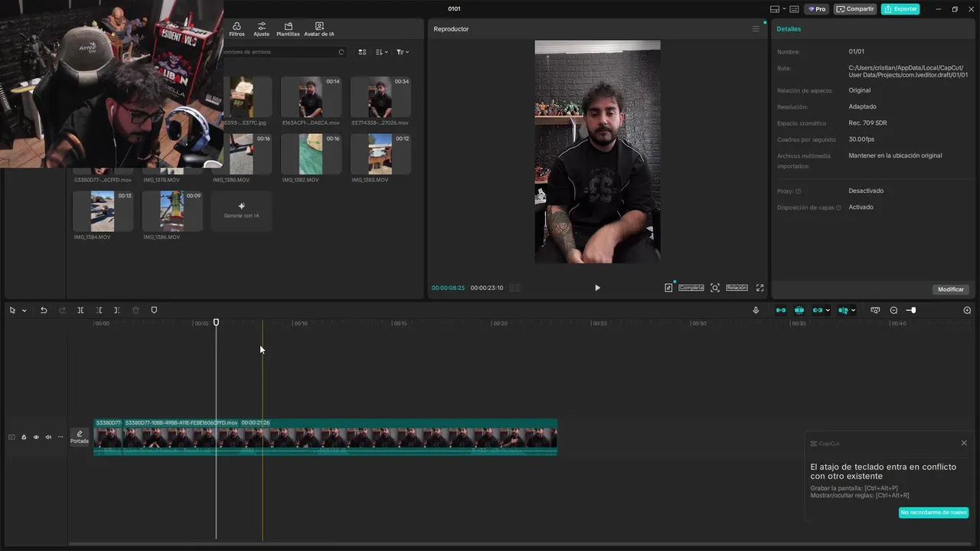This screenshot has height=551, width=980.
Task: Expand the pointer tool mode dropdown
Action: [24, 311]
